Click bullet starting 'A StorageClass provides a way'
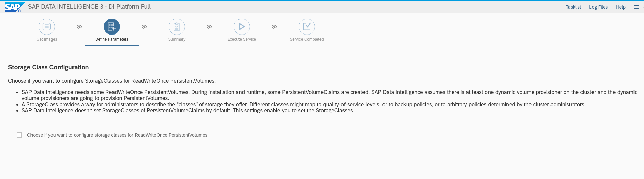The height and width of the screenshot is (179, 644). [x=304, y=104]
